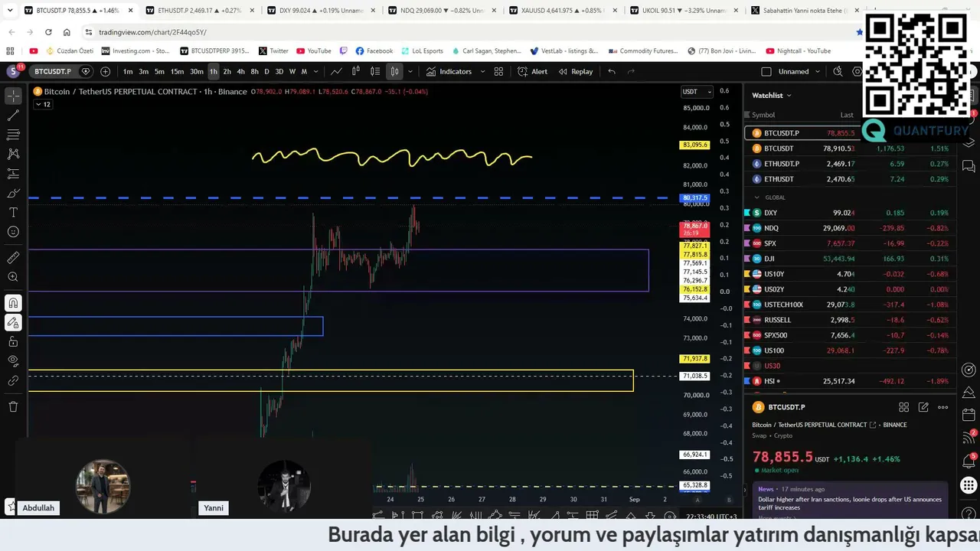Image resolution: width=980 pixels, height=551 pixels.
Task: Open the emoji and icons tool
Action: pyautogui.click(x=13, y=232)
